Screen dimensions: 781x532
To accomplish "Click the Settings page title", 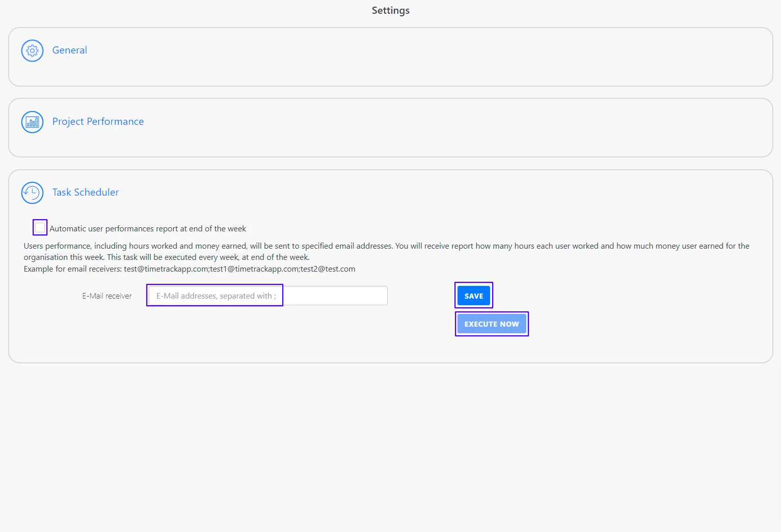I will click(390, 10).
